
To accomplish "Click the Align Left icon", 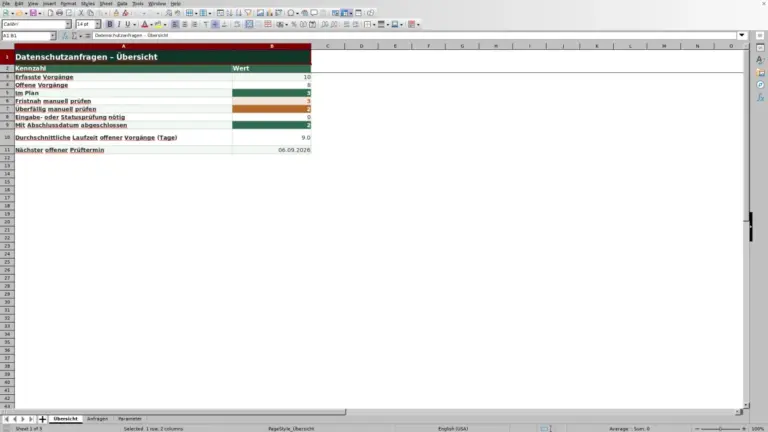I will [x=175, y=24].
